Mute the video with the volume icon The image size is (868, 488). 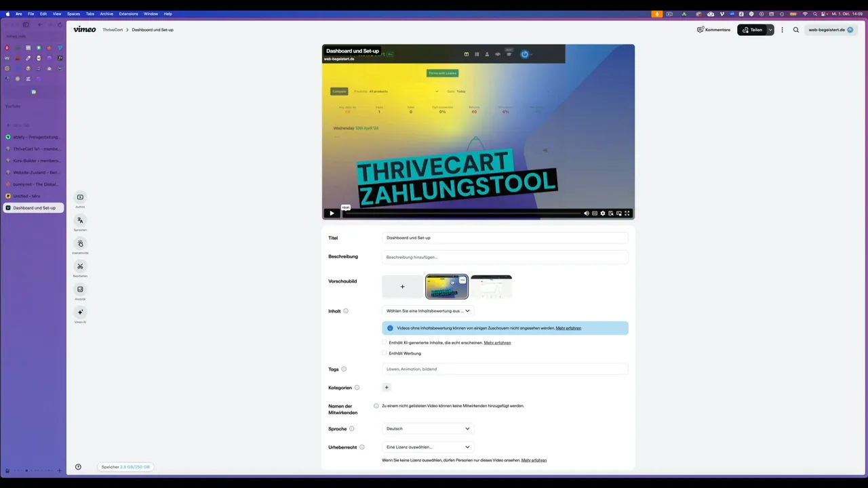point(587,213)
